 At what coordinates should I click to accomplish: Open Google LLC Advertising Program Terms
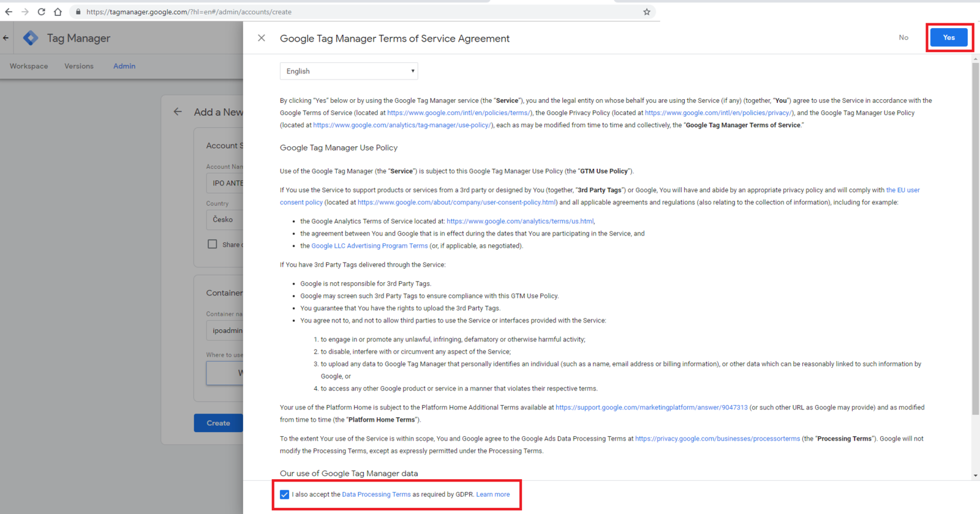pyautogui.click(x=369, y=246)
